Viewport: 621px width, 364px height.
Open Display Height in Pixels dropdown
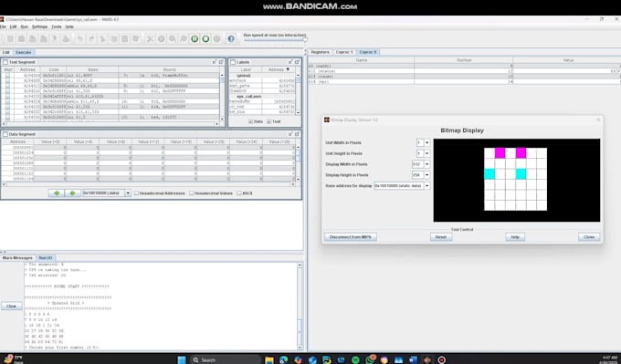click(x=427, y=175)
